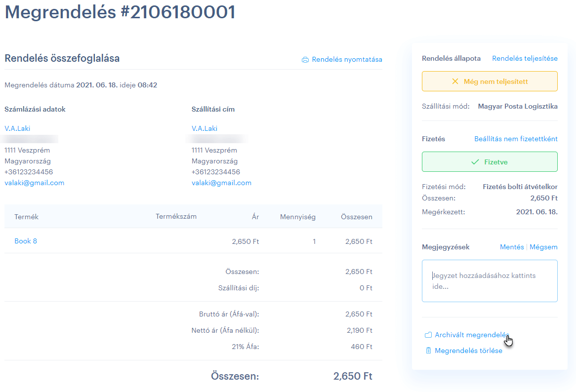The height and width of the screenshot is (392, 576).
Task: Open V.A.Laki under Szállítási cím
Action: pyautogui.click(x=204, y=128)
